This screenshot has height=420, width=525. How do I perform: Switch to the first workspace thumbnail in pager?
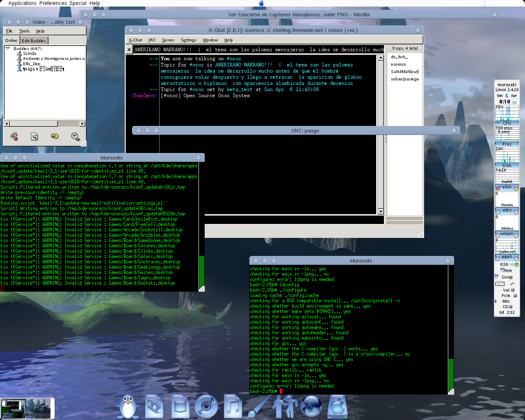(x=13, y=409)
